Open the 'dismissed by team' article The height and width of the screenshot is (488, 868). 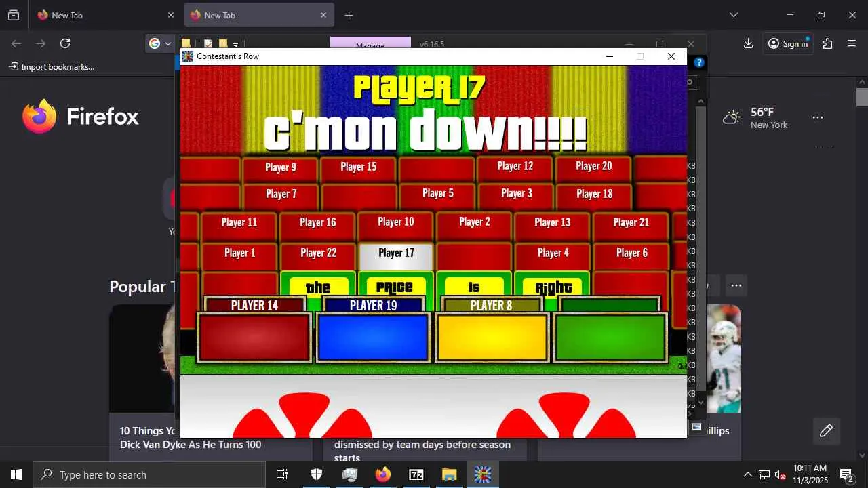point(422,450)
